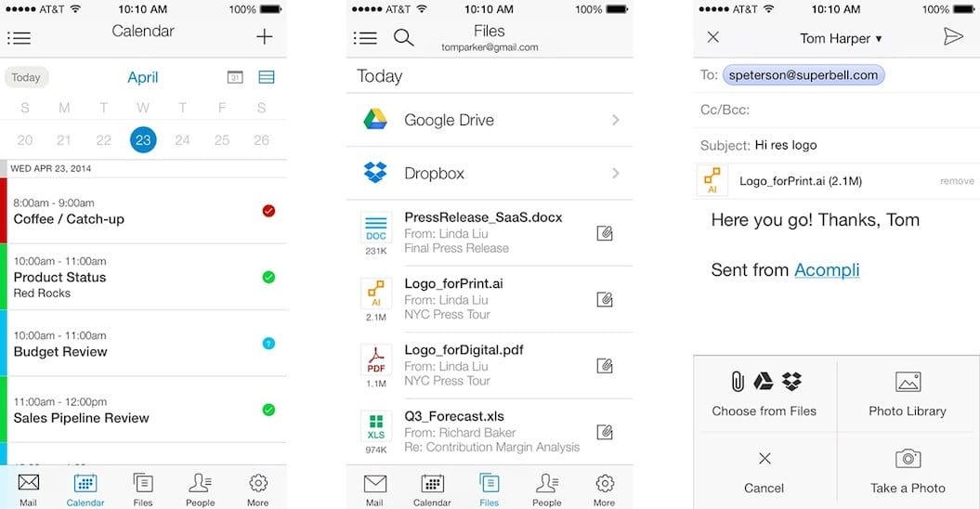Open Logo_forDigital.pdf PDF file icon

pos(376,360)
